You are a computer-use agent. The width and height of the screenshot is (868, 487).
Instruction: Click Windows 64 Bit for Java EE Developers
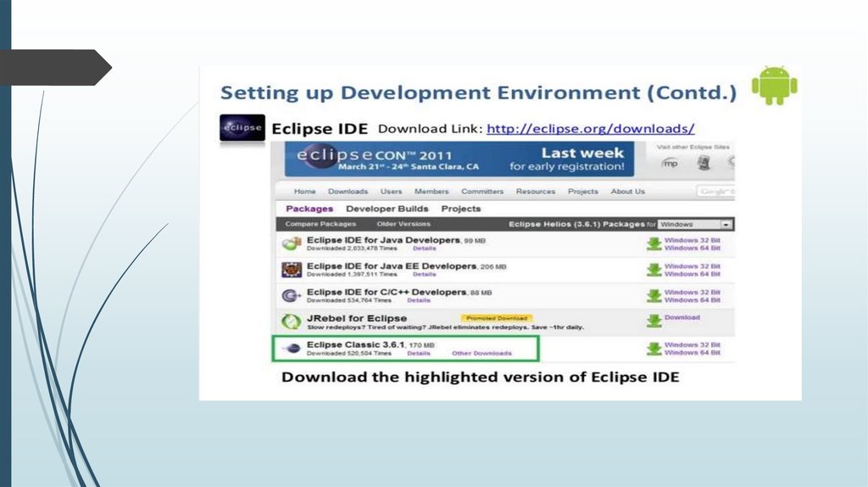(x=692, y=274)
